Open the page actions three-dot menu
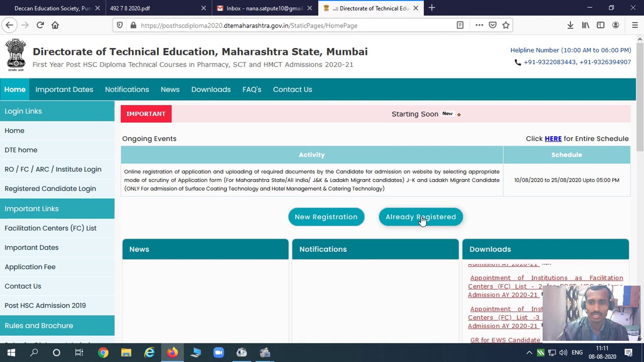 coord(479,25)
